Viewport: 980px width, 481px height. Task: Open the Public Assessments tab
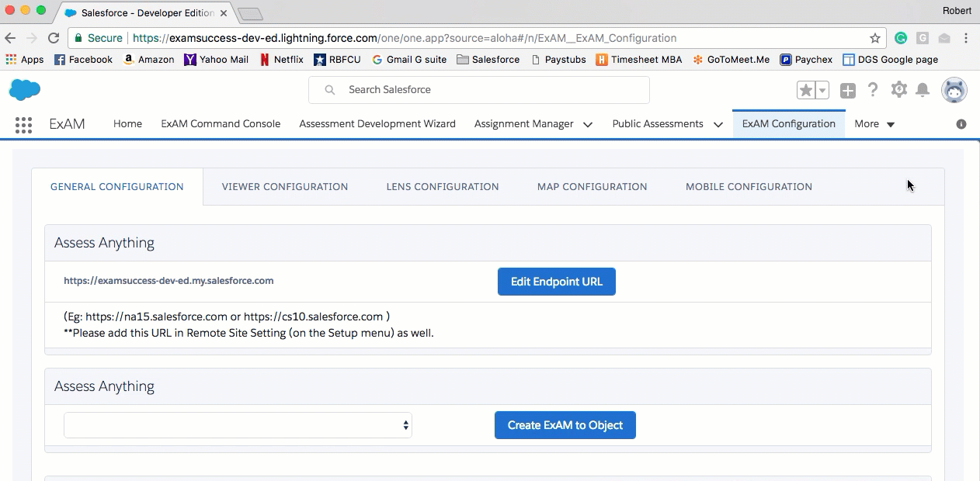pyautogui.click(x=658, y=124)
